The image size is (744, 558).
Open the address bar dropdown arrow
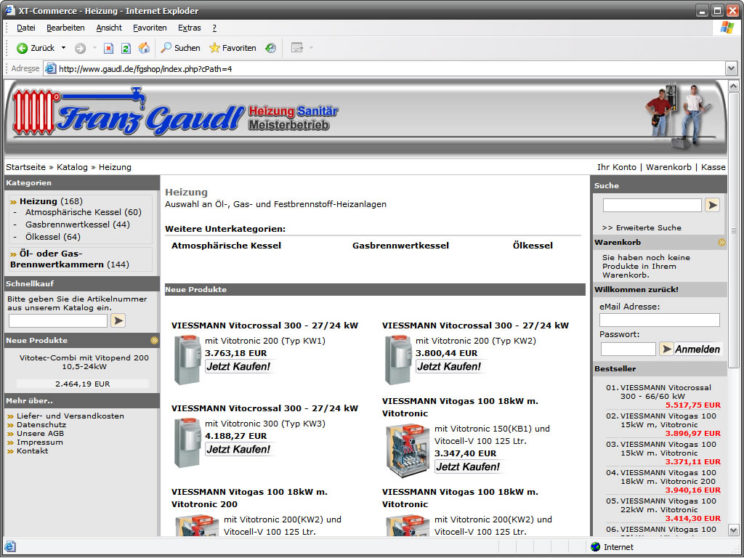click(731, 69)
